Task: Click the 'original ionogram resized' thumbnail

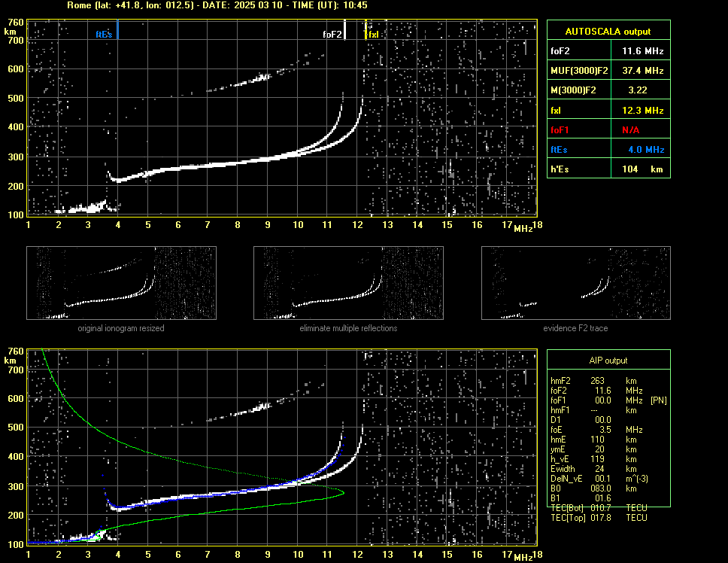Action: pos(121,283)
